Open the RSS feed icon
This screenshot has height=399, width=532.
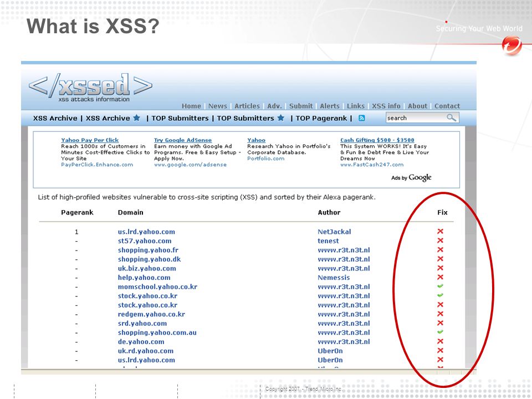(362, 118)
